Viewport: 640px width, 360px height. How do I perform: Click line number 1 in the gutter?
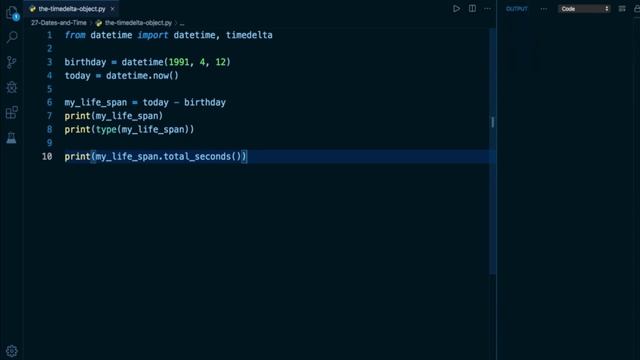point(49,35)
